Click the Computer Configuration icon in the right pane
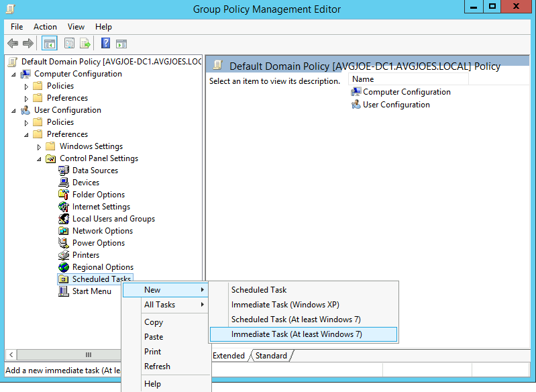536x392 pixels. (356, 92)
